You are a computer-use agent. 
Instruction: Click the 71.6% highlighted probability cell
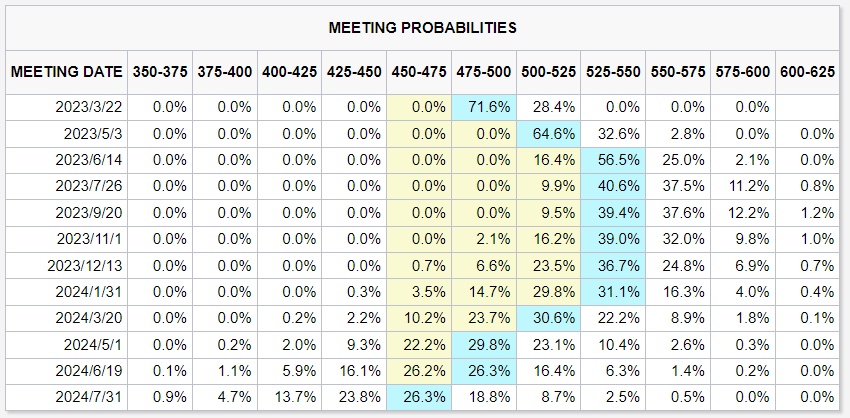click(483, 106)
